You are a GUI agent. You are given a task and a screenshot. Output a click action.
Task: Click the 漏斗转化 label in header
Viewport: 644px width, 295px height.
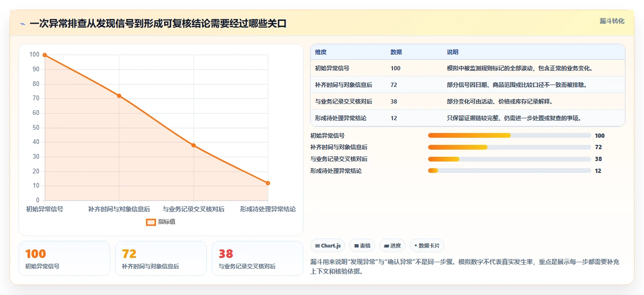coord(612,21)
